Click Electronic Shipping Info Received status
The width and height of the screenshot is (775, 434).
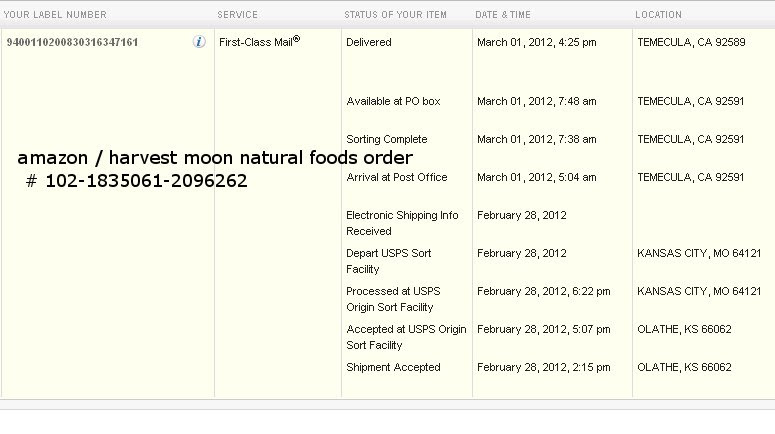tap(402, 223)
